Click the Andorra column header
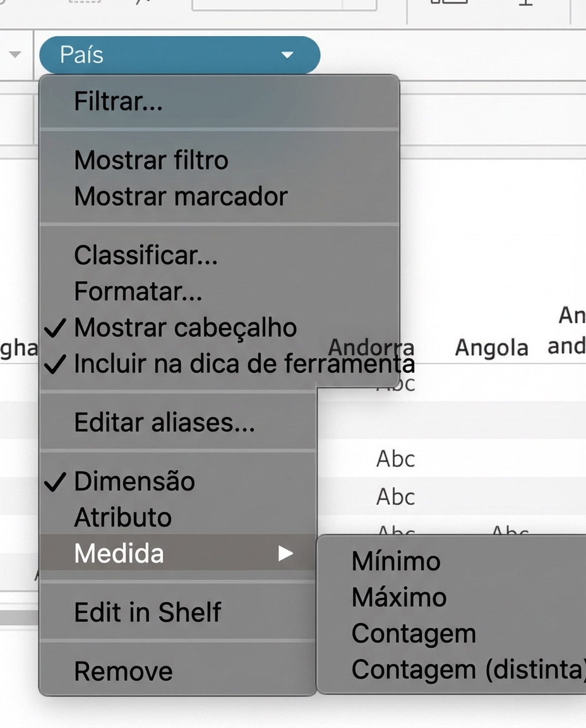This screenshot has height=728, width=586. (x=371, y=348)
